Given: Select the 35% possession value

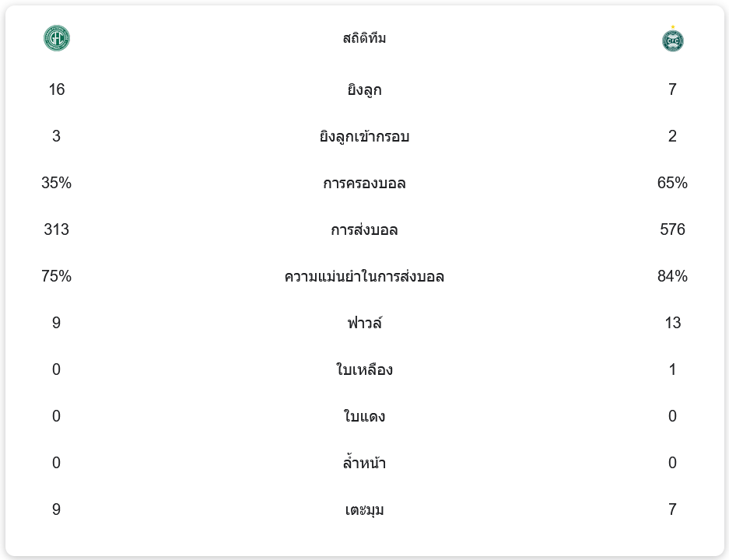Looking at the screenshot, I should click(57, 183).
